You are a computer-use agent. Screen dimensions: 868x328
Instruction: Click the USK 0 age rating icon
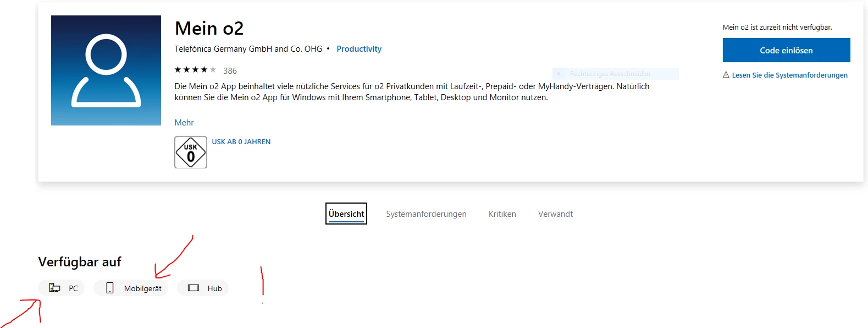[191, 152]
